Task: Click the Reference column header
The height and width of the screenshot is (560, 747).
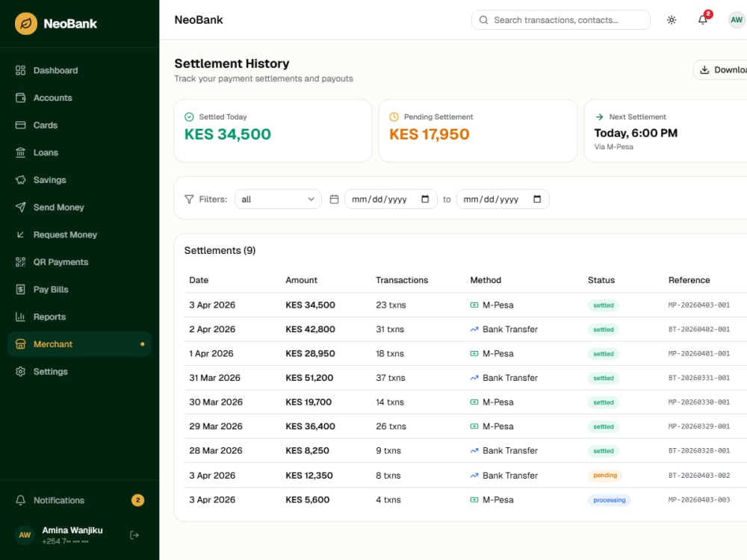Action: pyautogui.click(x=689, y=280)
